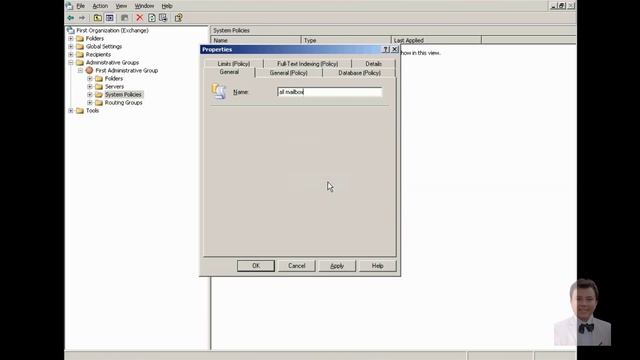Image resolution: width=640 pixels, height=360 pixels.
Task: Click the Administrative Groups folder icon
Action: coord(80,62)
